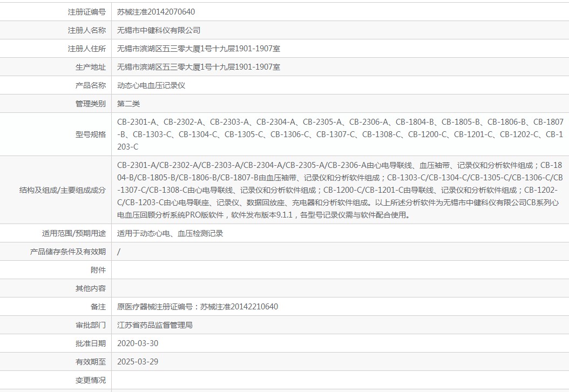Click the model list beside 型号规格
The image size is (569, 392).
click(340, 134)
